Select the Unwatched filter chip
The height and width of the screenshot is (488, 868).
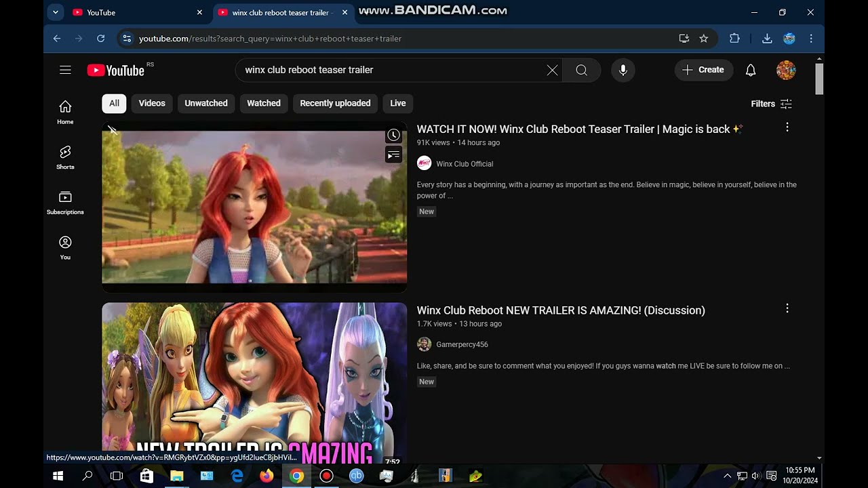206,103
